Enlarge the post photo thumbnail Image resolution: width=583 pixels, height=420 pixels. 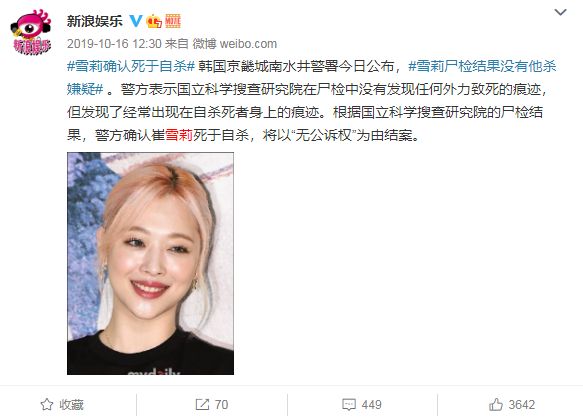(151, 264)
